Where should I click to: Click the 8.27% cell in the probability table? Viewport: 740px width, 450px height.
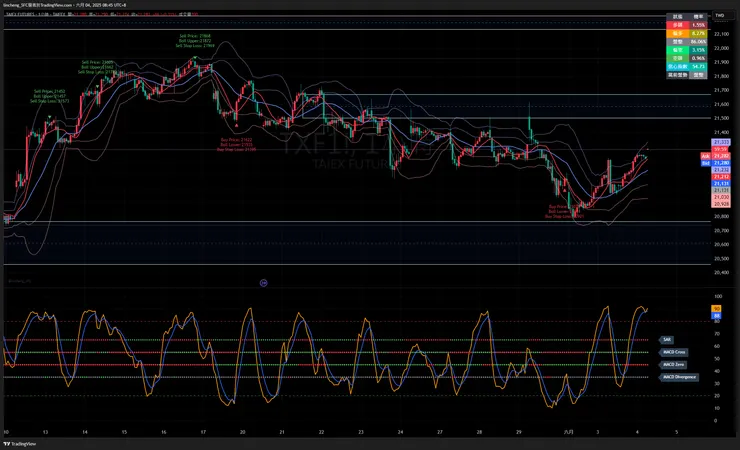point(698,33)
